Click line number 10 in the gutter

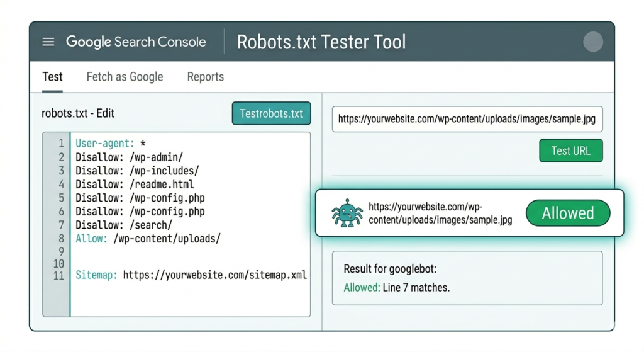click(x=58, y=264)
